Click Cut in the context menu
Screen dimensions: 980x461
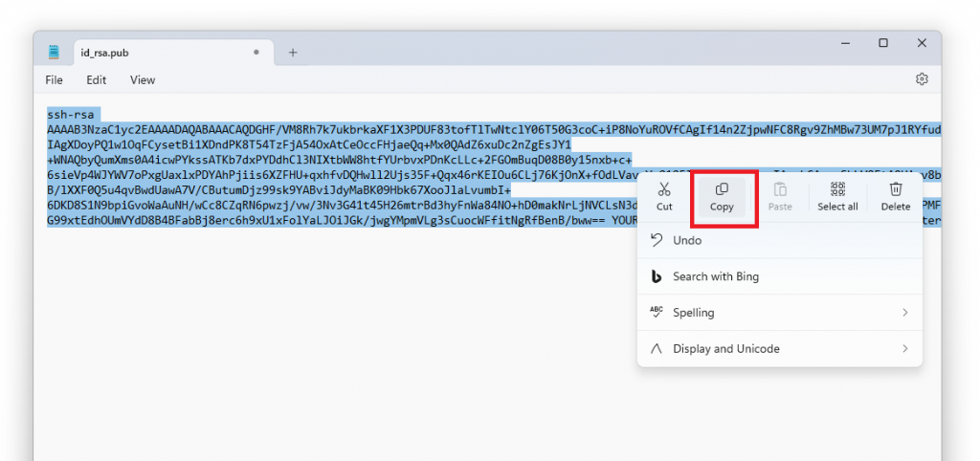[664, 196]
